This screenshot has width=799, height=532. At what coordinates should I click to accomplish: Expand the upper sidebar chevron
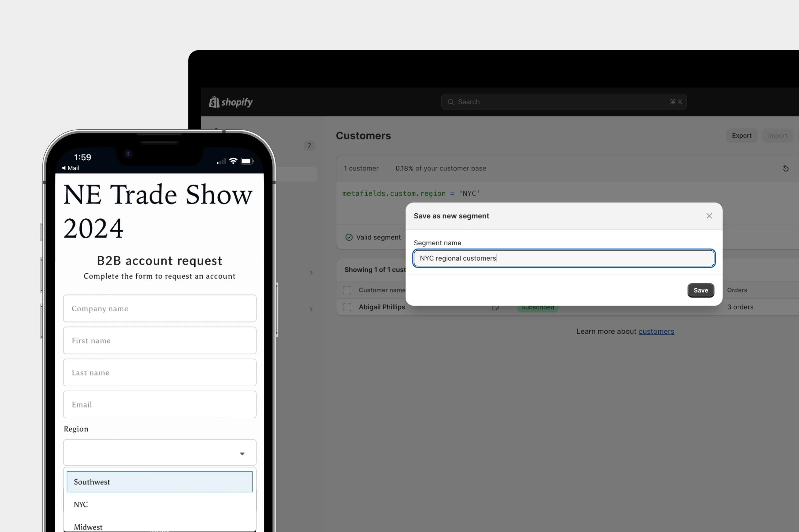point(311,272)
